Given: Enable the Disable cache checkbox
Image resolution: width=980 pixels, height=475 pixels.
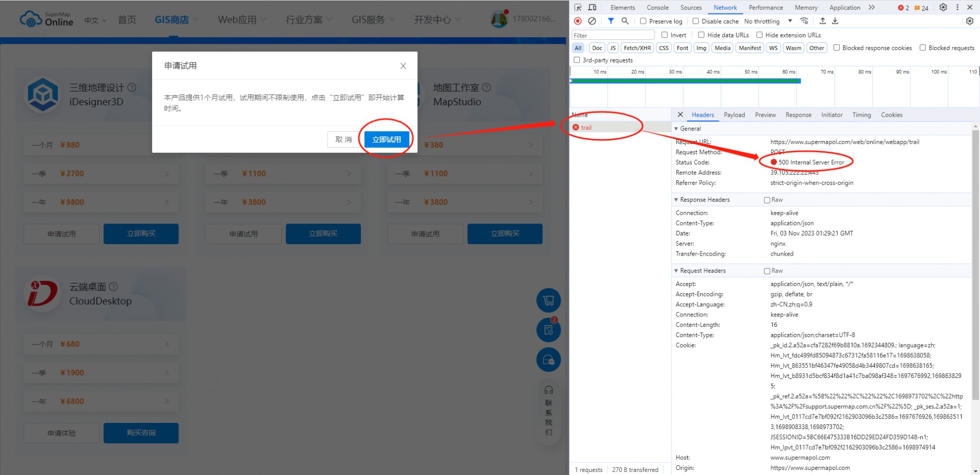Looking at the screenshot, I should (695, 21).
